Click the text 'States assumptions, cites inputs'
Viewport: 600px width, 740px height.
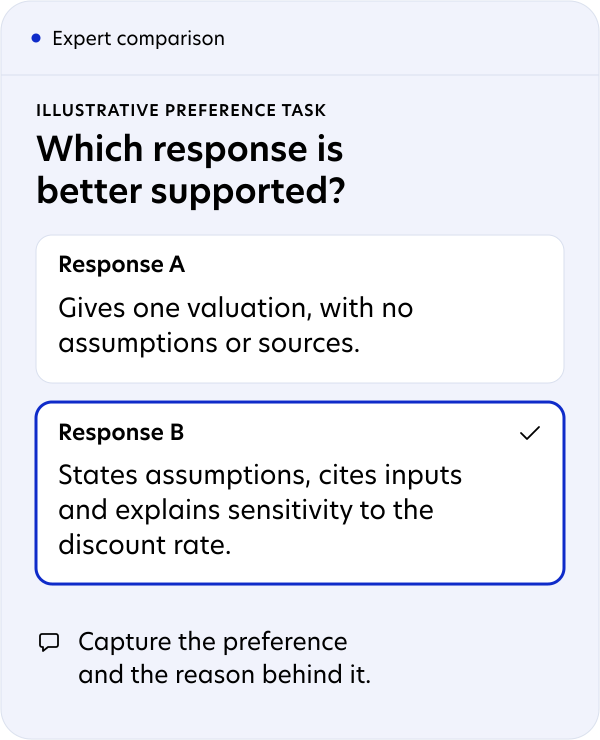pos(260,475)
